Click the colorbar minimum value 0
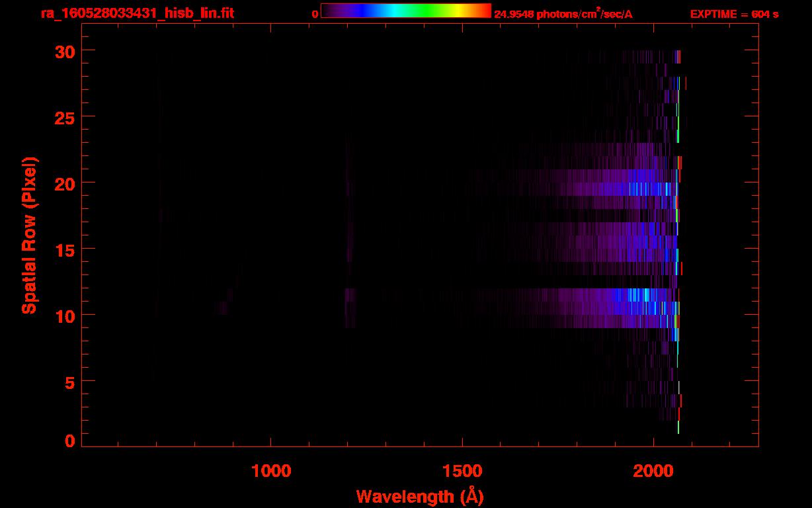The image size is (812, 508). pos(315,14)
